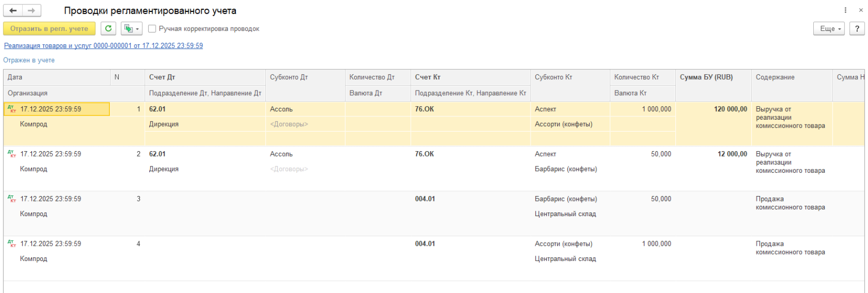Refresh the postings list with green arrow

click(108, 29)
